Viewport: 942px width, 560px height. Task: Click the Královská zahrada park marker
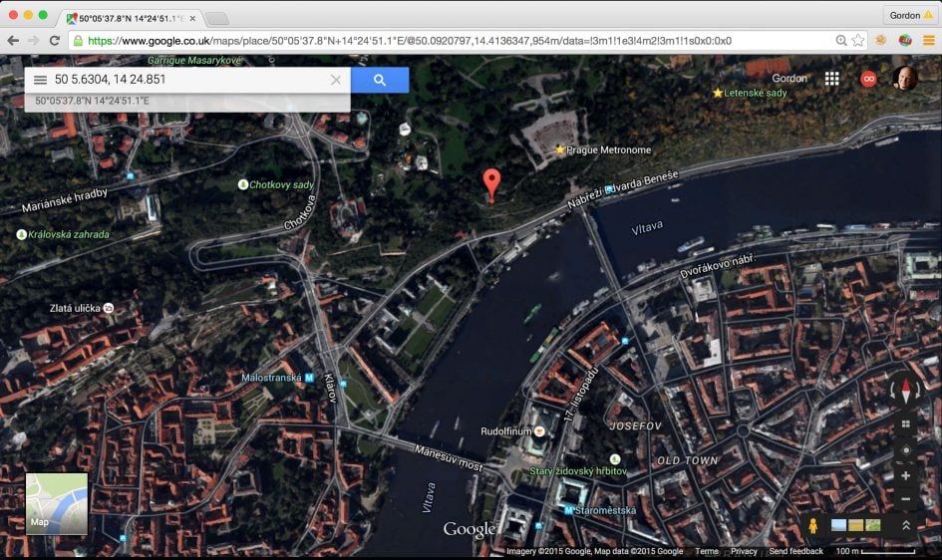click(22, 234)
